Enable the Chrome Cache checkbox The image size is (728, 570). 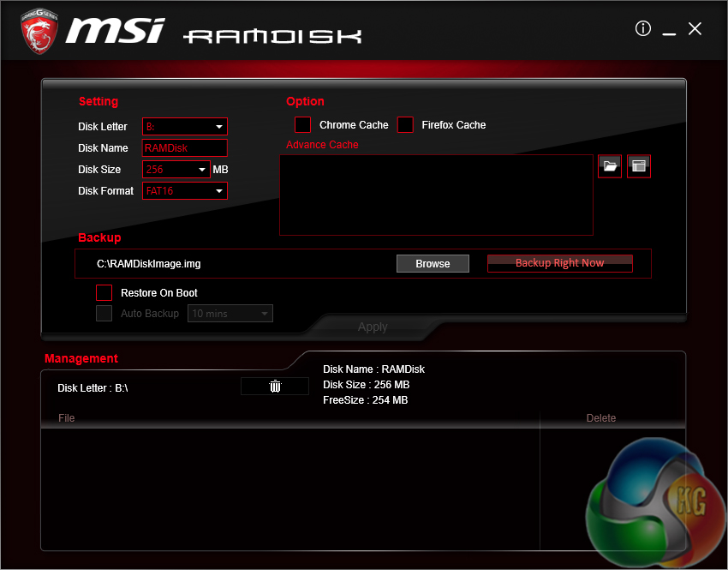pos(302,125)
